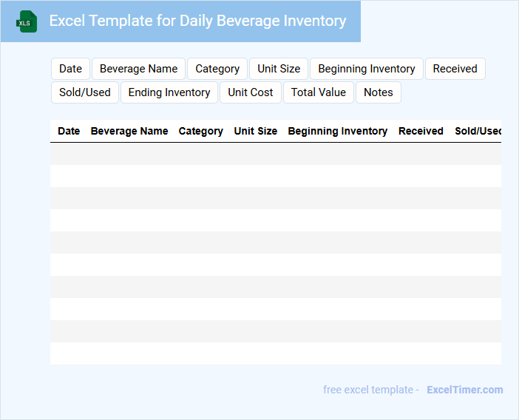Click the Unit Size tag
This screenshot has height=420, width=519.
[x=279, y=69]
